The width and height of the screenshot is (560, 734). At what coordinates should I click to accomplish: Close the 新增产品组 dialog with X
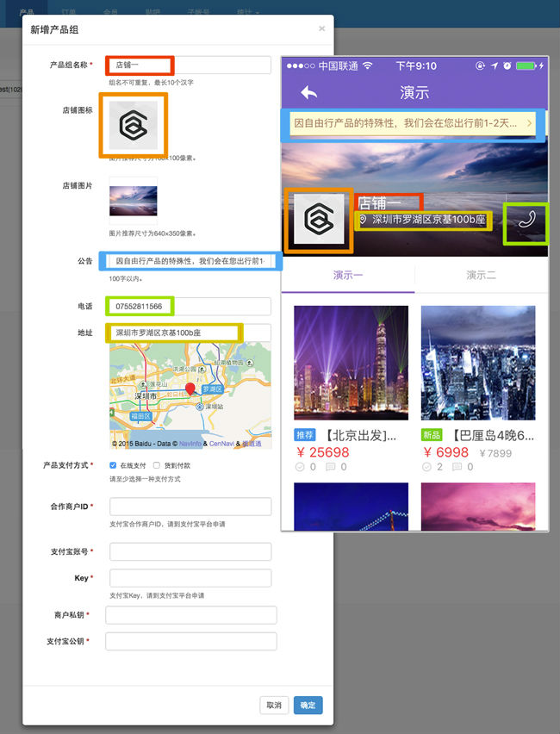click(x=321, y=28)
